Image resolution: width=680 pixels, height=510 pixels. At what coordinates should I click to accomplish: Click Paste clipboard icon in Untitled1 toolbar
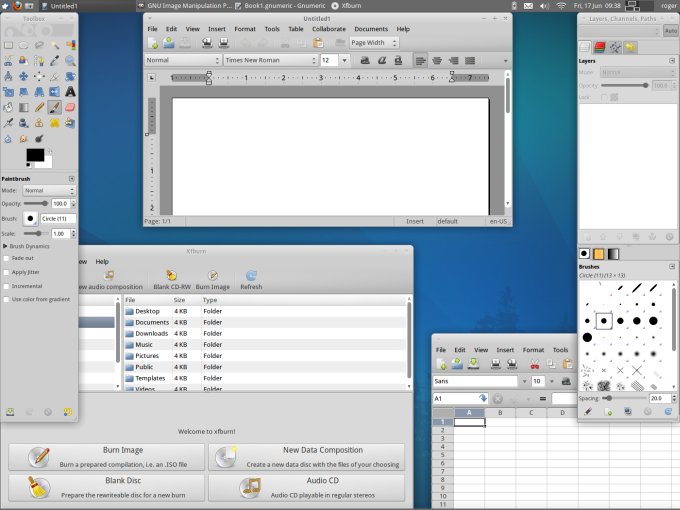coord(318,43)
